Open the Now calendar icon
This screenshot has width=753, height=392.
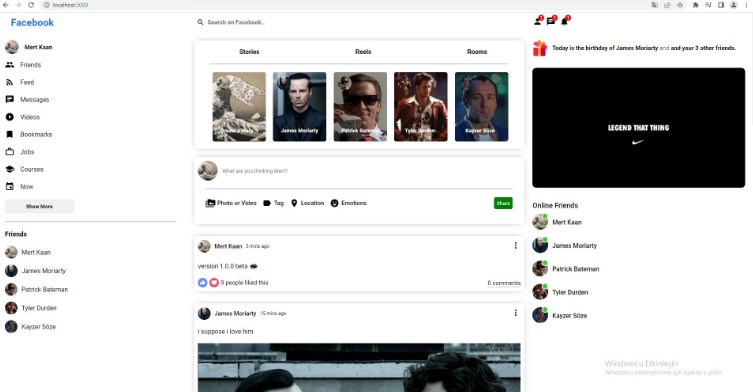click(x=10, y=186)
